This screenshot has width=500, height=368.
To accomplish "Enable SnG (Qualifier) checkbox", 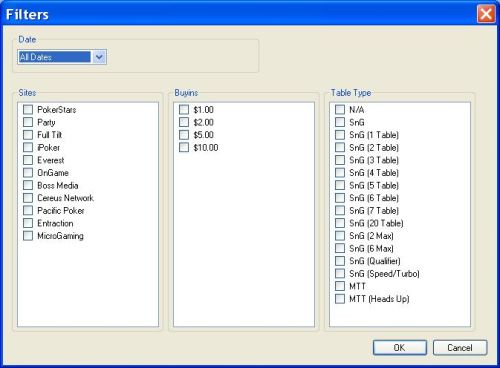I will tap(340, 261).
